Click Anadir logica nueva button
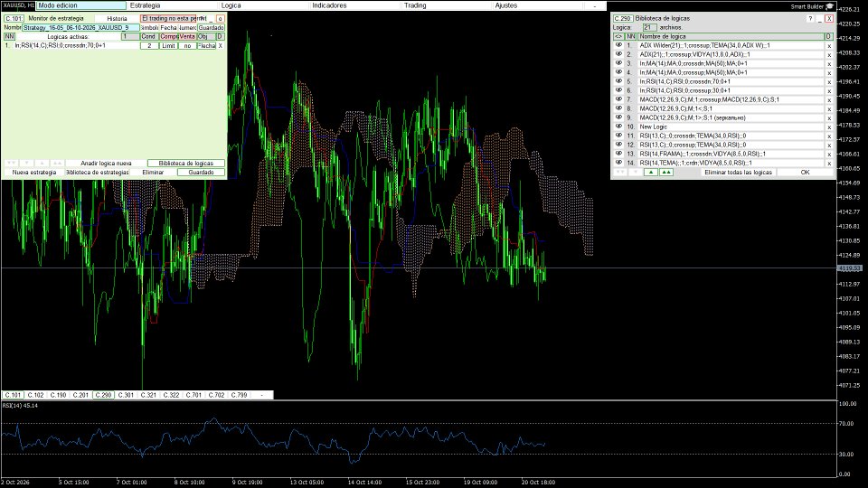868x488 pixels. 106,164
